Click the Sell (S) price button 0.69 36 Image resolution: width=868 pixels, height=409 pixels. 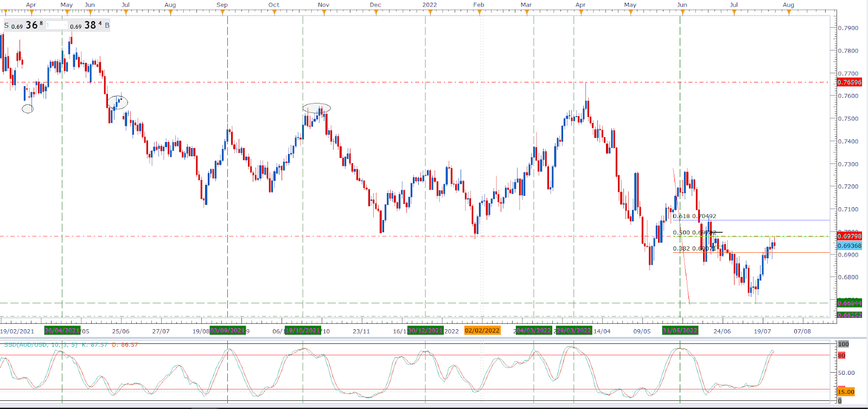click(x=24, y=25)
